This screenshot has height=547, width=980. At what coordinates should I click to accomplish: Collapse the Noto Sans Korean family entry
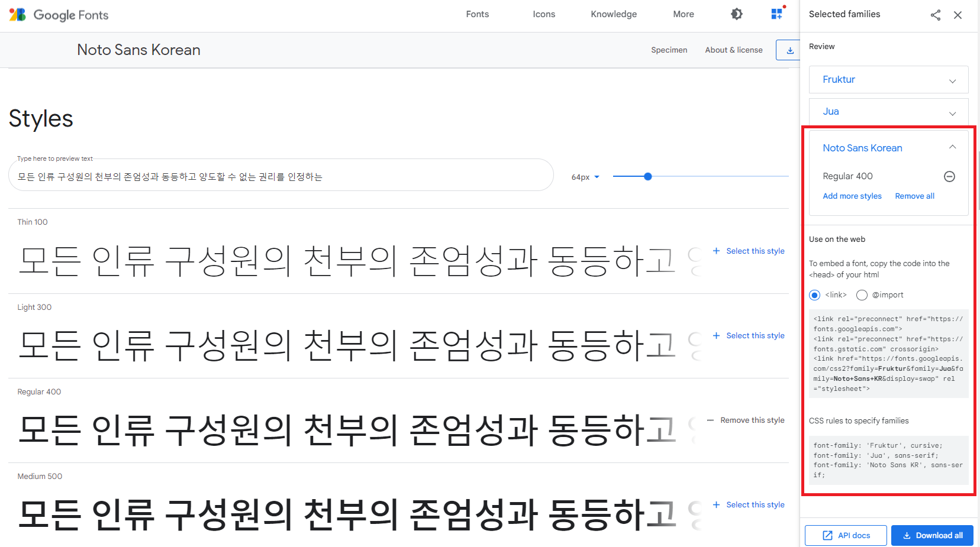(x=952, y=147)
